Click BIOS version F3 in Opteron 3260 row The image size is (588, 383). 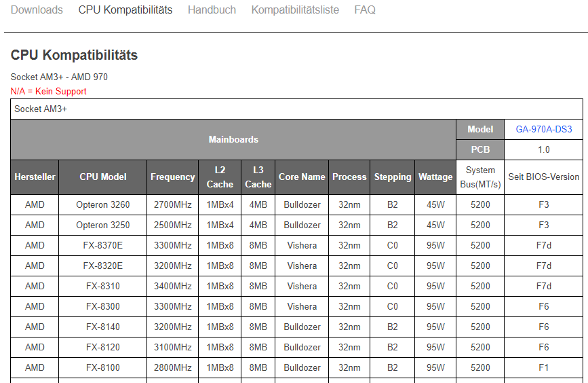[544, 204]
